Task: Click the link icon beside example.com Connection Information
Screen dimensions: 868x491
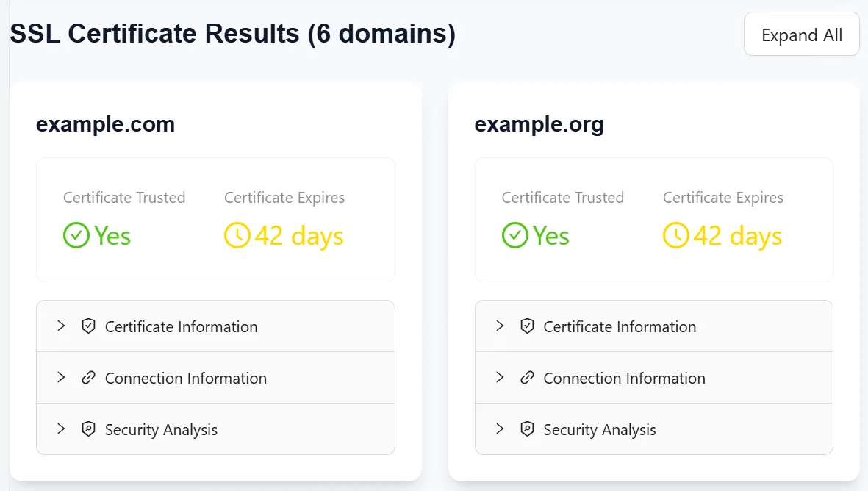Action: [x=88, y=378]
